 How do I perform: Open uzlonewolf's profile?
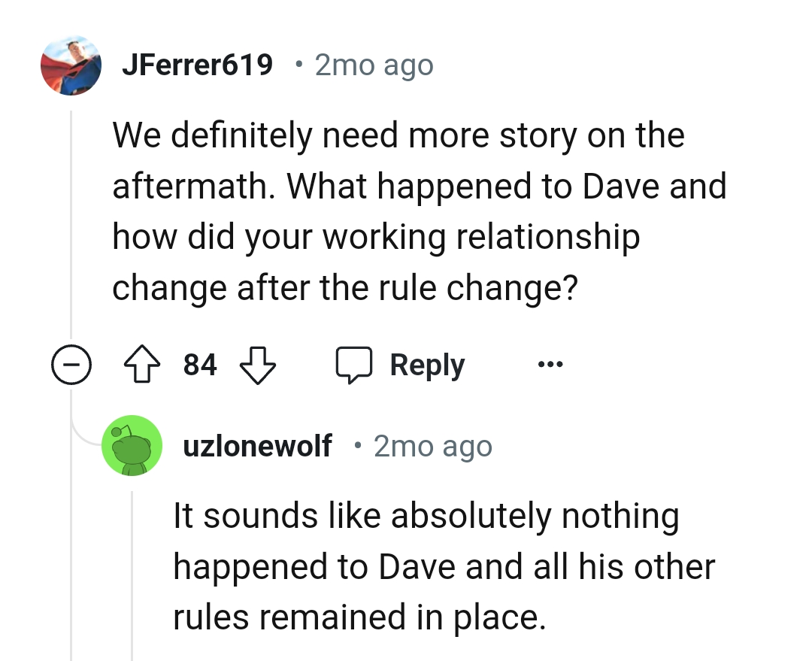click(258, 445)
